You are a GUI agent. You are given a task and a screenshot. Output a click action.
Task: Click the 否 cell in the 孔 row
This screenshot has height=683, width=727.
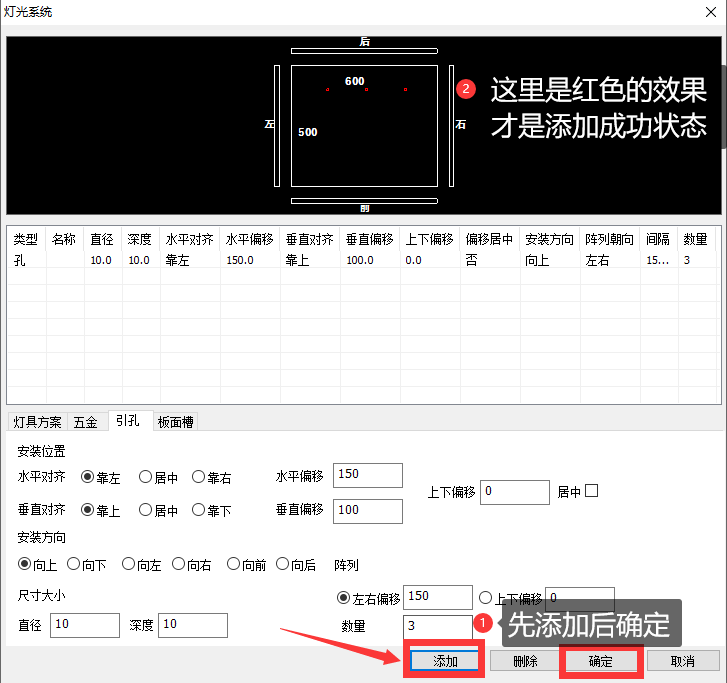click(490, 260)
